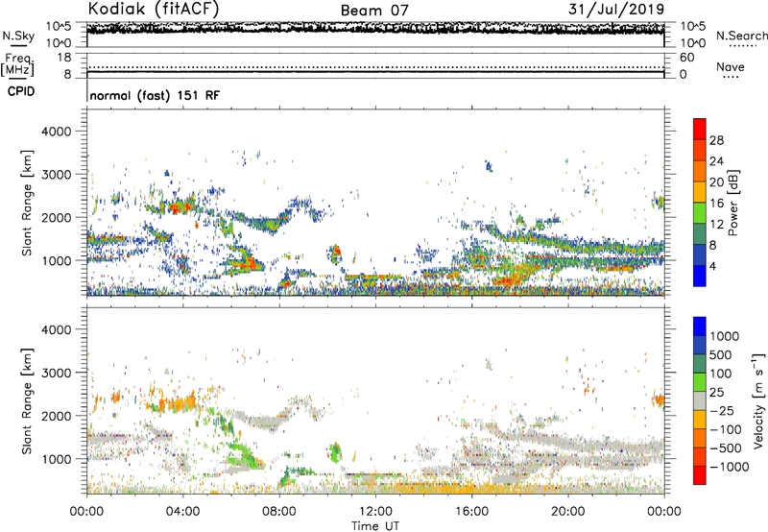Image resolution: width=768 pixels, height=532 pixels.
Task: Click the "4000" tick of the power panel
Action: pyautogui.click(x=57, y=132)
